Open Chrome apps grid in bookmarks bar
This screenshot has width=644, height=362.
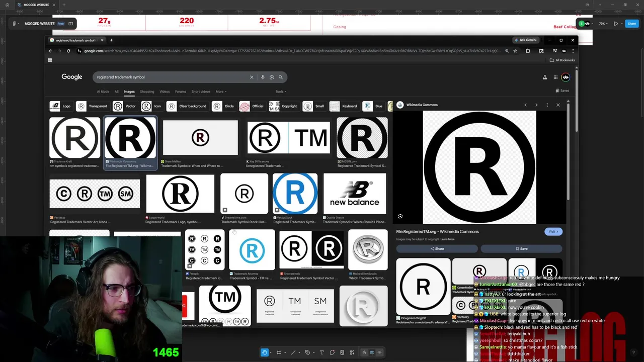click(50, 60)
